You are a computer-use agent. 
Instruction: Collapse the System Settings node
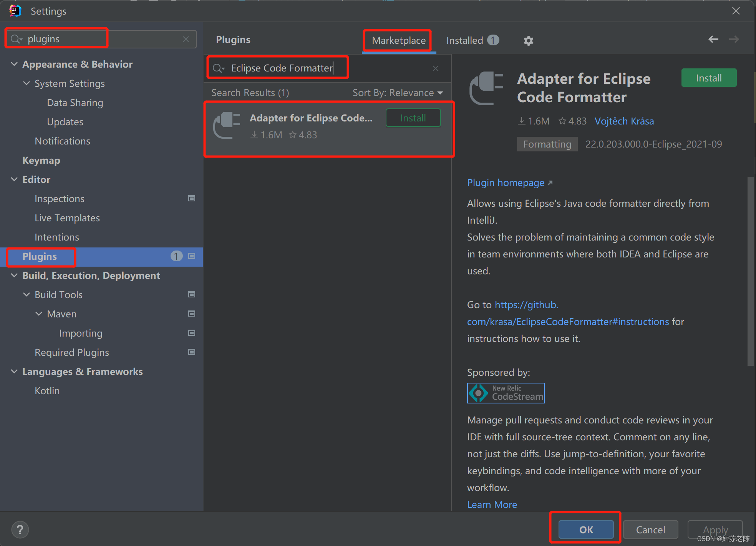point(27,83)
